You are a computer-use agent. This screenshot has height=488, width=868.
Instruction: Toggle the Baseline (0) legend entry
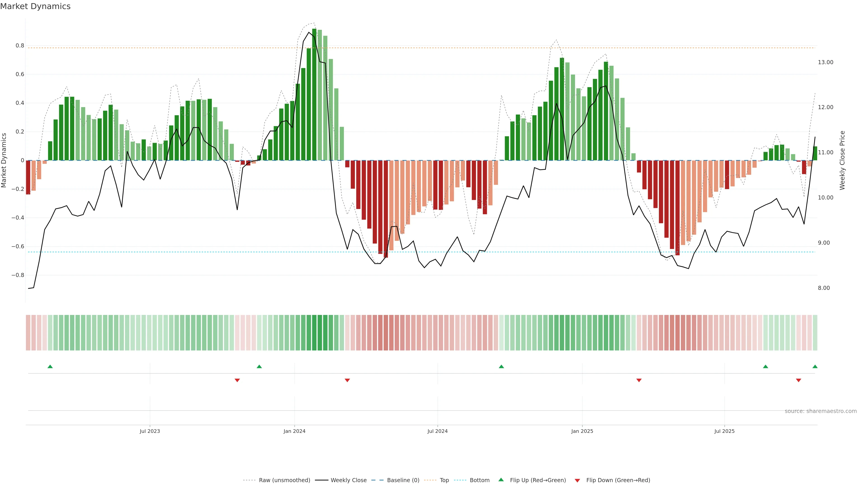[403, 480]
